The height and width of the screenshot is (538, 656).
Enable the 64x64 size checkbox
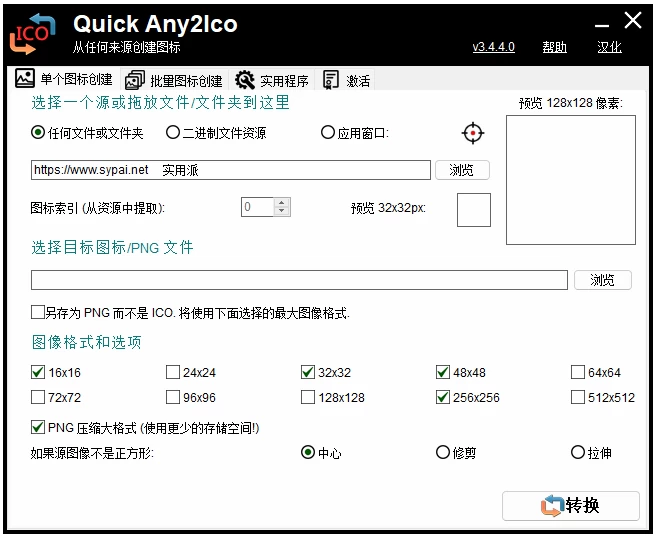pos(578,373)
